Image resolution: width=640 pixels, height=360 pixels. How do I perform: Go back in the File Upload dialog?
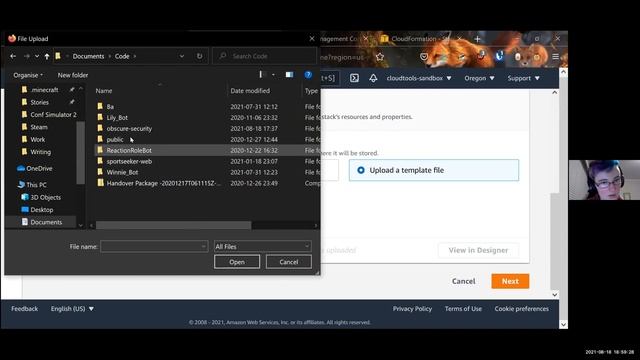[x=13, y=56]
